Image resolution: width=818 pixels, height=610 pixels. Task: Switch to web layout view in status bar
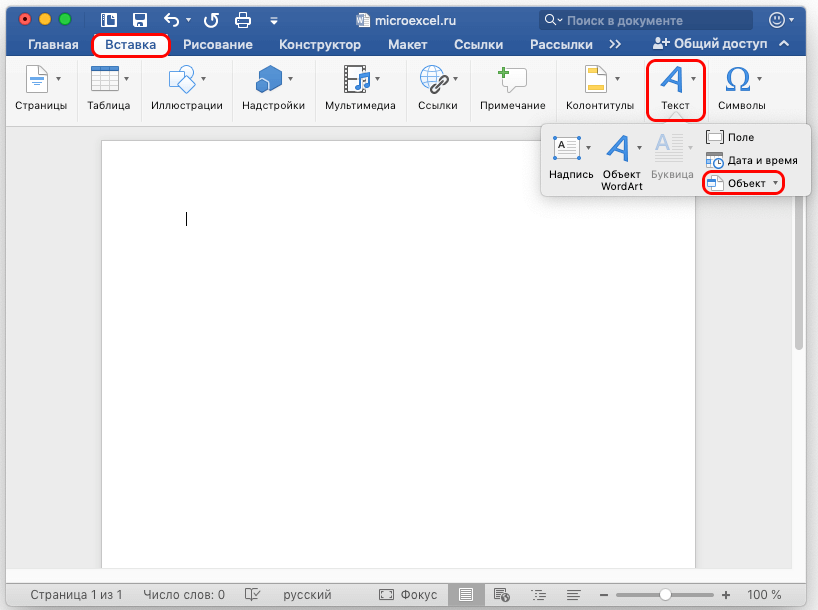(502, 595)
